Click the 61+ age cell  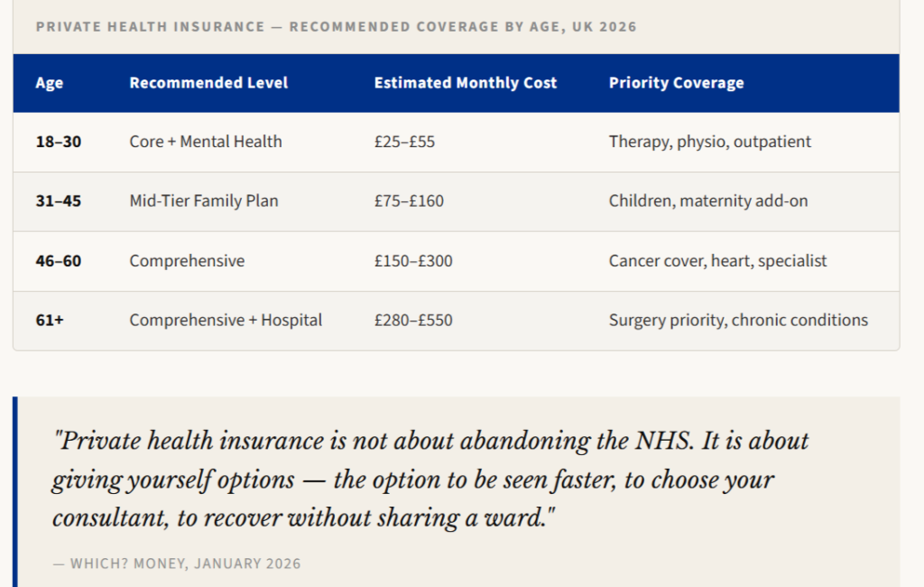(x=50, y=321)
